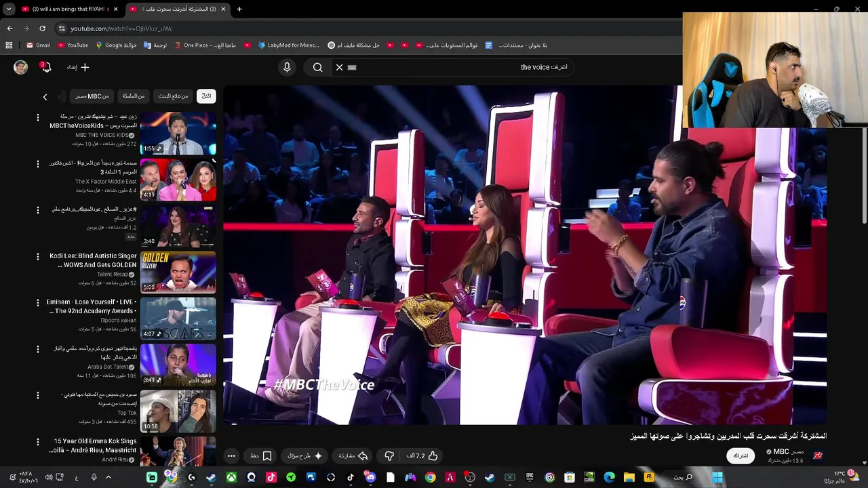The image size is (868, 488).
Task: Open the Chrome apps grid icon
Action: click(x=9, y=45)
